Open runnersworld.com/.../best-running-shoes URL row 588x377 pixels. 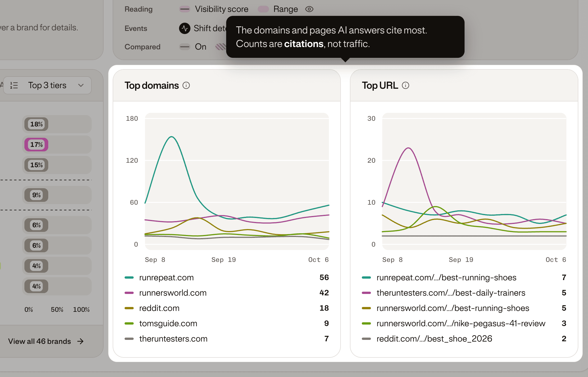pyautogui.click(x=464, y=308)
